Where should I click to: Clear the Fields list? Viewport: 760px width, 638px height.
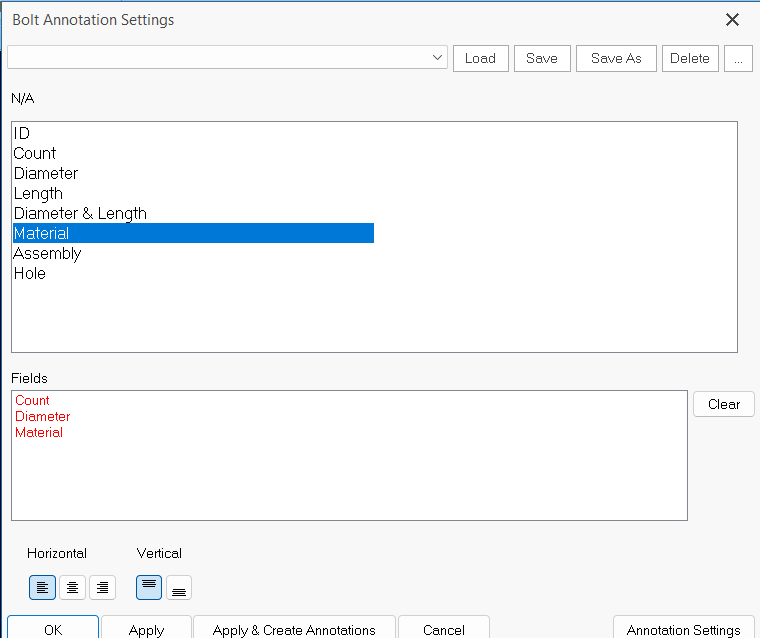(723, 404)
